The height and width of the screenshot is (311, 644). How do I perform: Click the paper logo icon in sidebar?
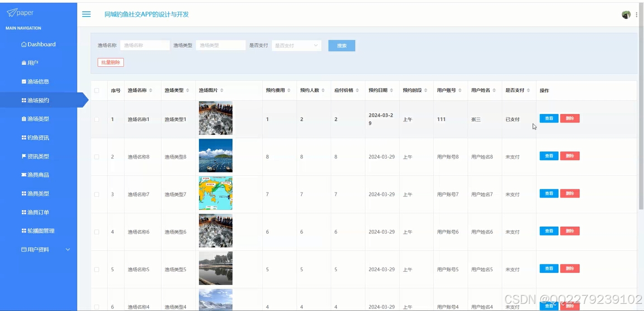tap(11, 12)
